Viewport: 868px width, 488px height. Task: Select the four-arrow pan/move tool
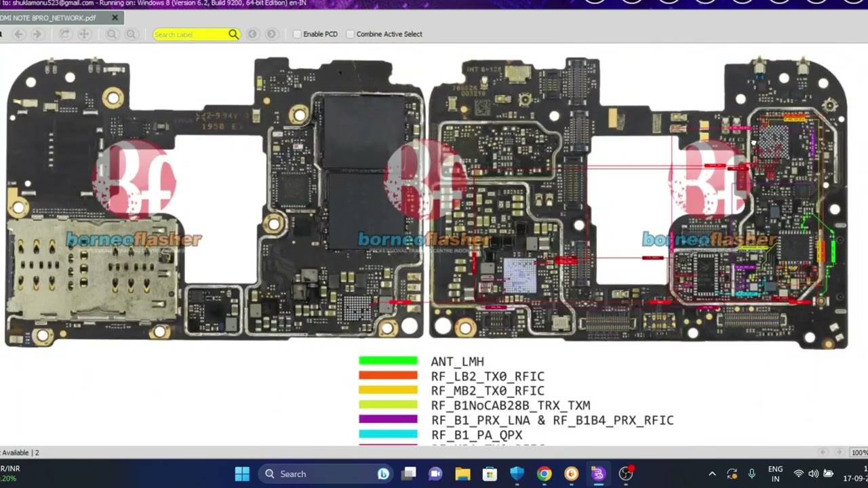[x=85, y=34]
